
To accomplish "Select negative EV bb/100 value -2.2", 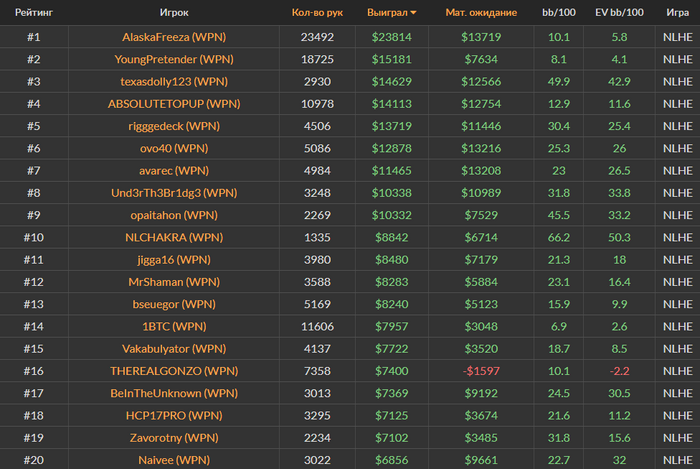I will 619,371.
